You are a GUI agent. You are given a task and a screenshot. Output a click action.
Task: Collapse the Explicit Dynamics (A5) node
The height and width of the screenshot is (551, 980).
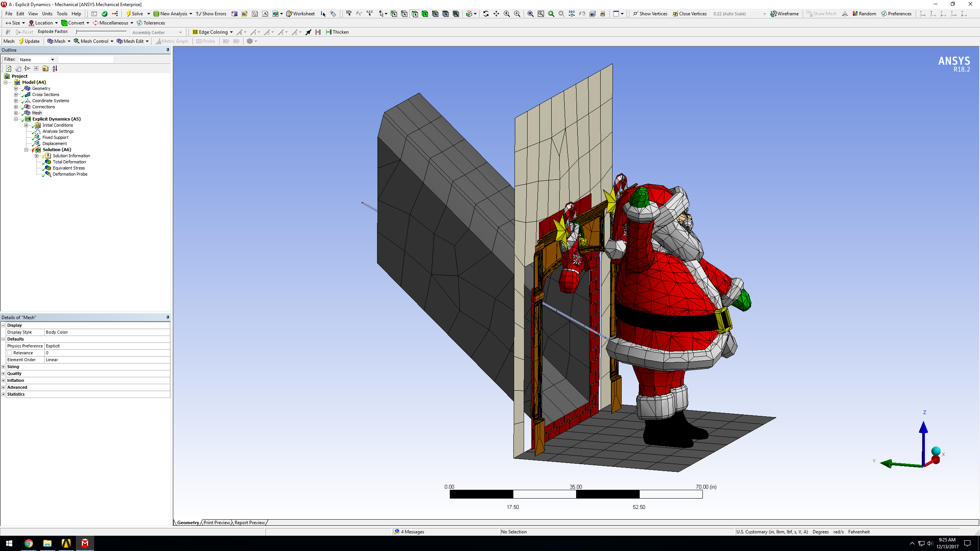pyautogui.click(x=16, y=119)
